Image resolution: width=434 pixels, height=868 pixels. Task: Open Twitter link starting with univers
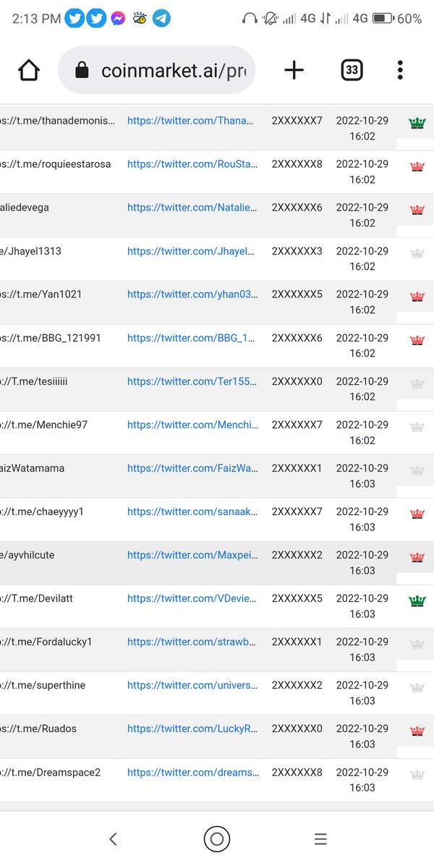192,685
